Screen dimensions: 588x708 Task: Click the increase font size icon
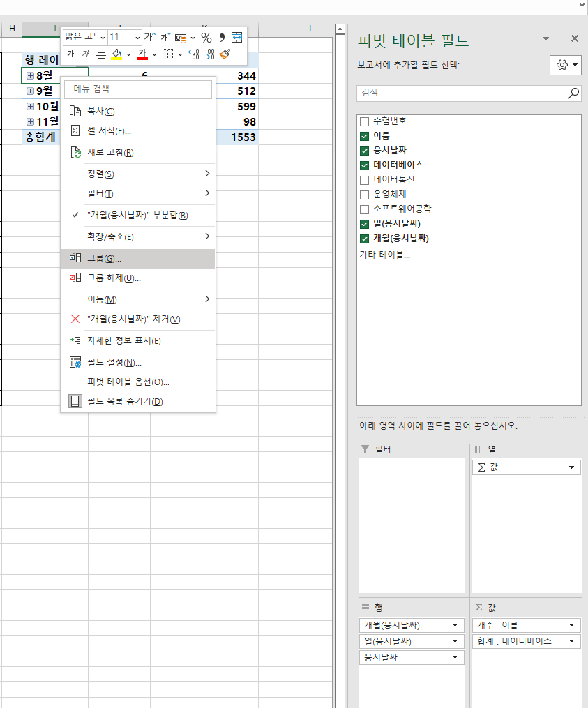pyautogui.click(x=149, y=37)
